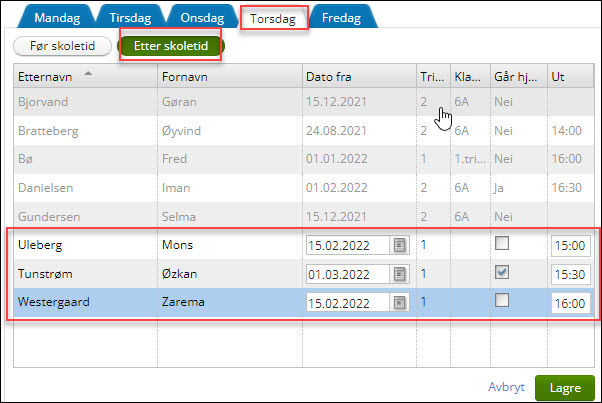The height and width of the screenshot is (403, 602).
Task: Click the Ut time field showing 16:00 for Westergaard
Action: 570,302
